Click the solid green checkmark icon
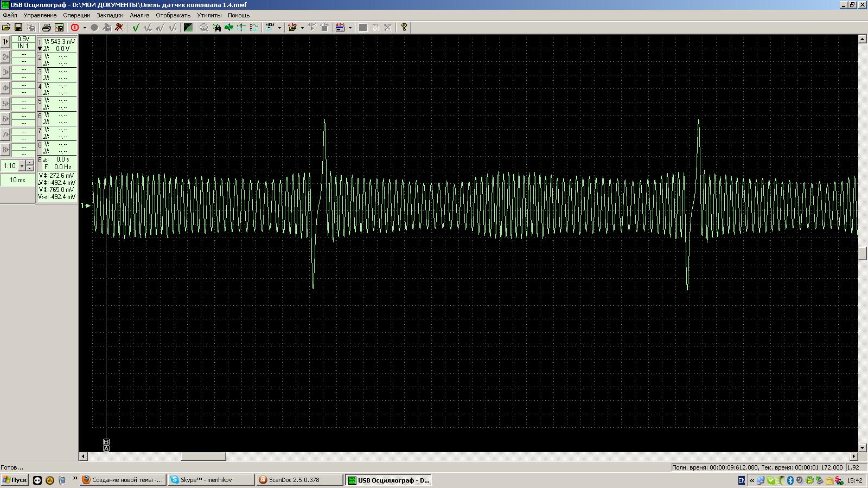 click(136, 27)
